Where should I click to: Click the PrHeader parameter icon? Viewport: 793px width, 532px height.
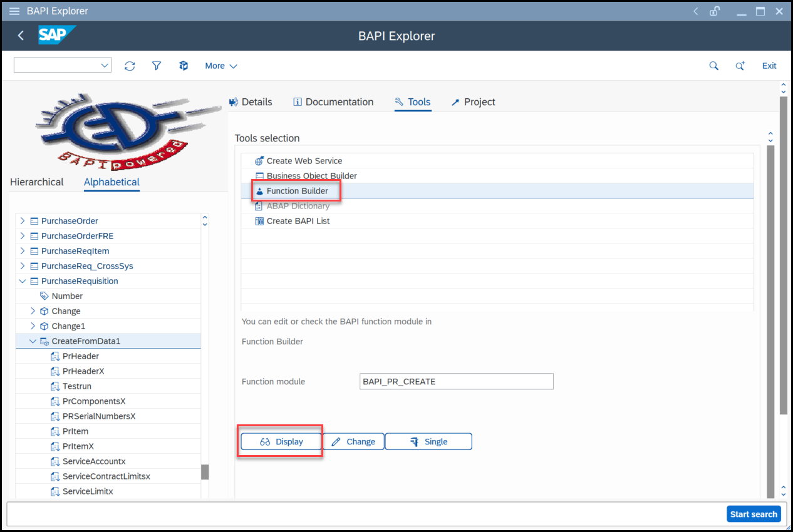point(55,356)
